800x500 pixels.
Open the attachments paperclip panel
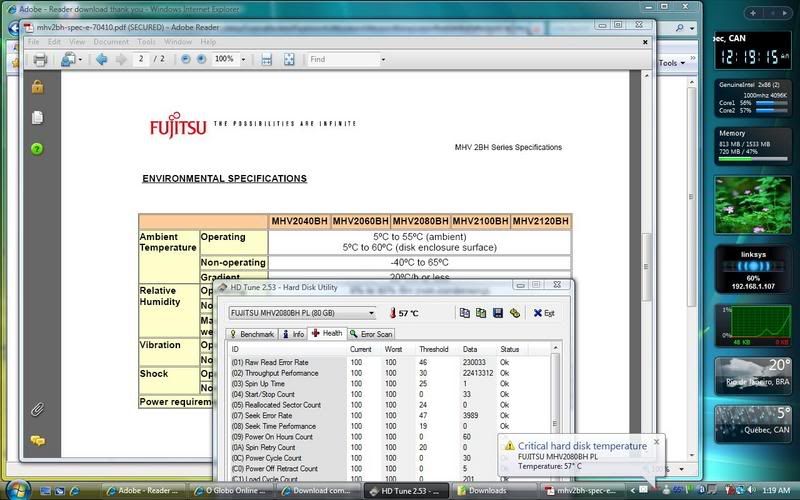[x=37, y=409]
